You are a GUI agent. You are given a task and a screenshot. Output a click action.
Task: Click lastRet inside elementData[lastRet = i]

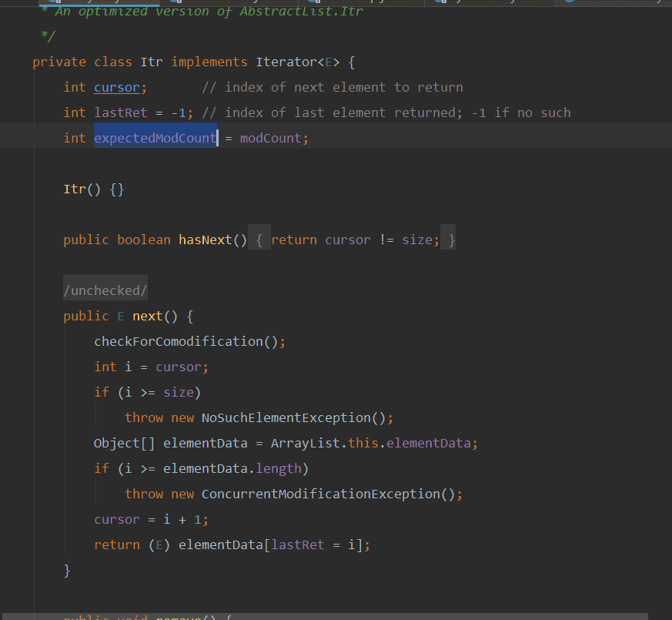pos(297,545)
